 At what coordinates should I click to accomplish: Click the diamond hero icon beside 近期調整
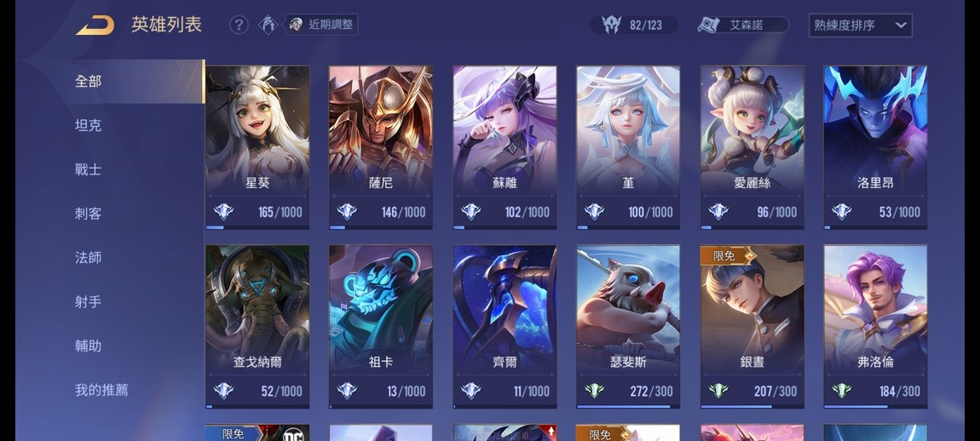[x=268, y=25]
